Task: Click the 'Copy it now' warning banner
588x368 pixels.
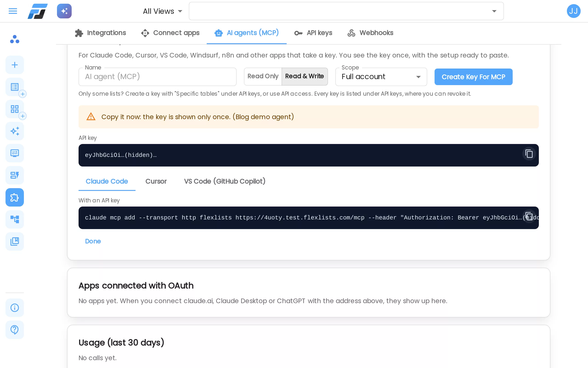Action: coord(308,117)
